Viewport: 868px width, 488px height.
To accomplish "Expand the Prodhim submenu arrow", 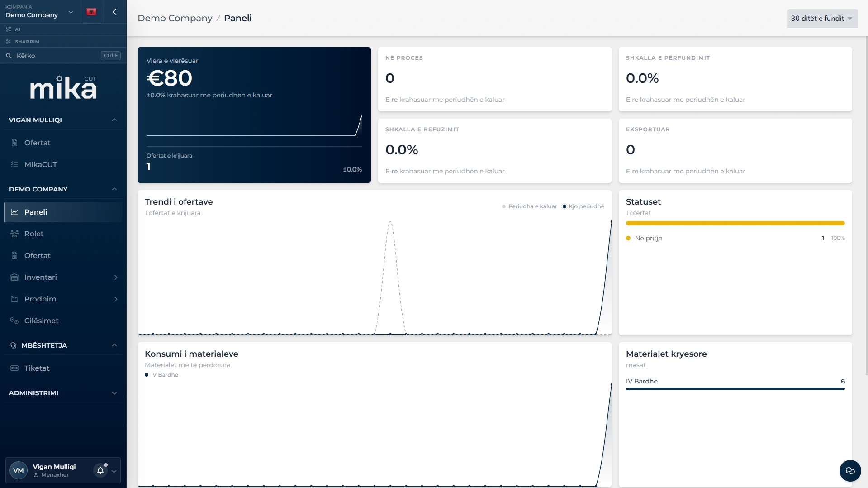I will pos(116,299).
